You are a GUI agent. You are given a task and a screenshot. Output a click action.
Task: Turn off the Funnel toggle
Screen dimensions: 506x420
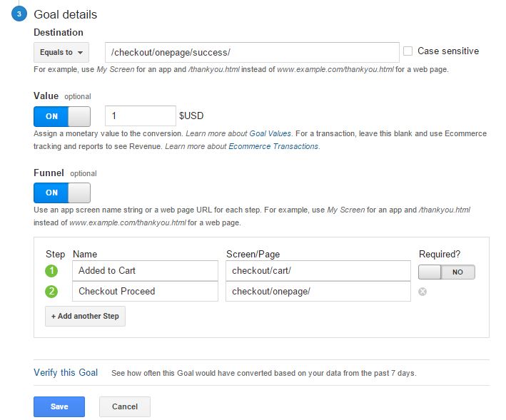62,193
